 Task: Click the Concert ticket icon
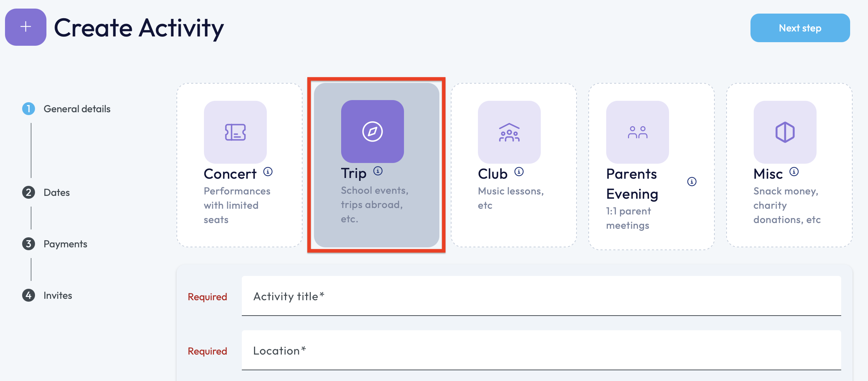click(x=235, y=132)
